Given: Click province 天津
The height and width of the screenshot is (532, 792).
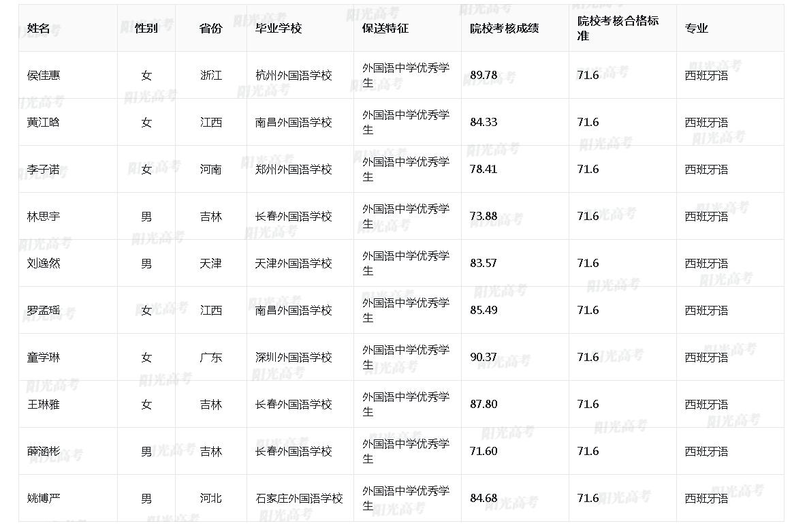Looking at the screenshot, I should click(210, 263).
